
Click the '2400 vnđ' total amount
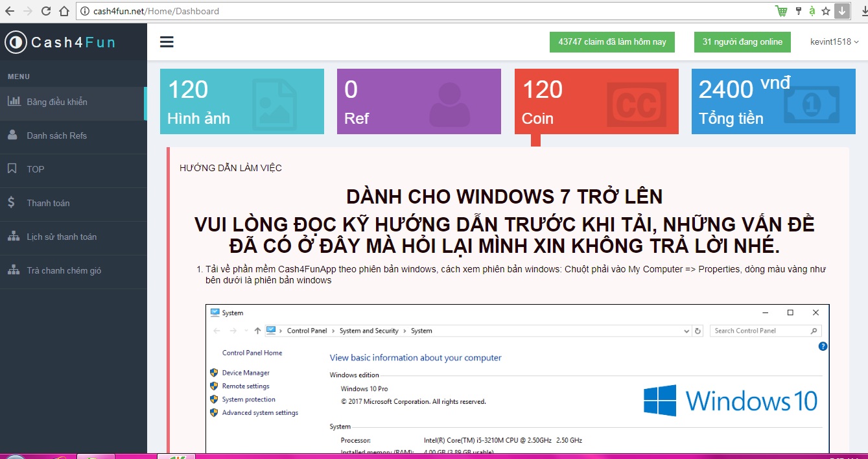745,88
